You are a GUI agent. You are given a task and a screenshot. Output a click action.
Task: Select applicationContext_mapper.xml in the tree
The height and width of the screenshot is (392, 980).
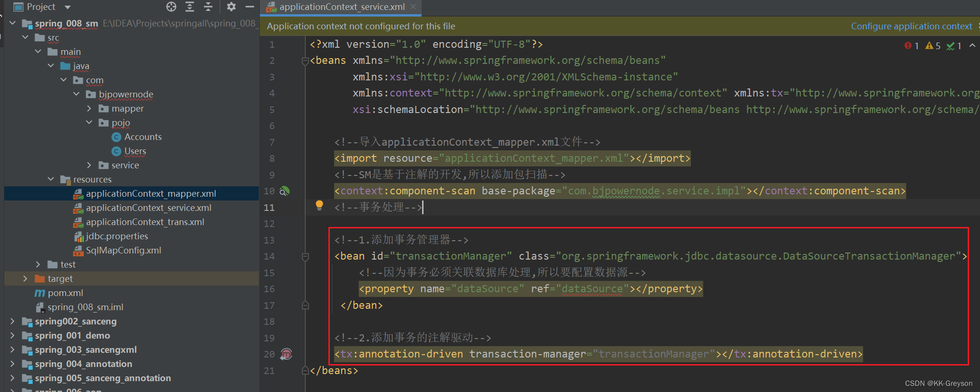click(x=151, y=193)
